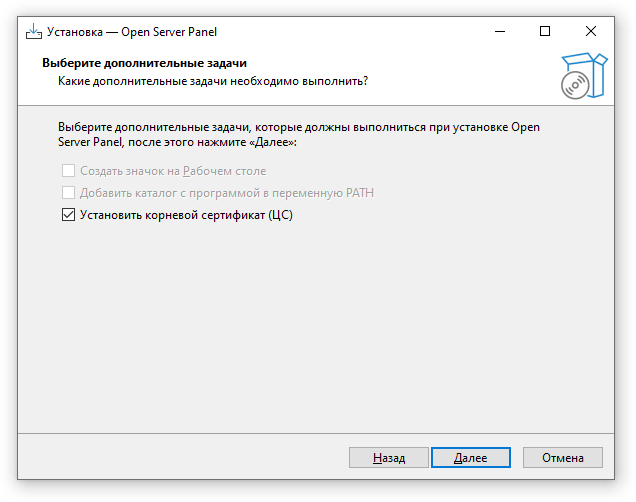Close the Установка window with X

click(x=591, y=31)
